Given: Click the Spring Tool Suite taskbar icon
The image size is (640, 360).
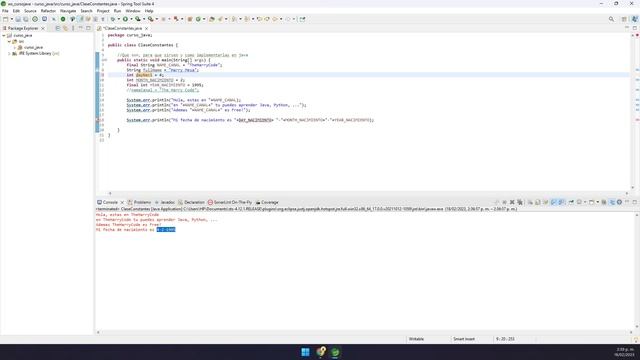Looking at the screenshot, I should click(335, 352).
